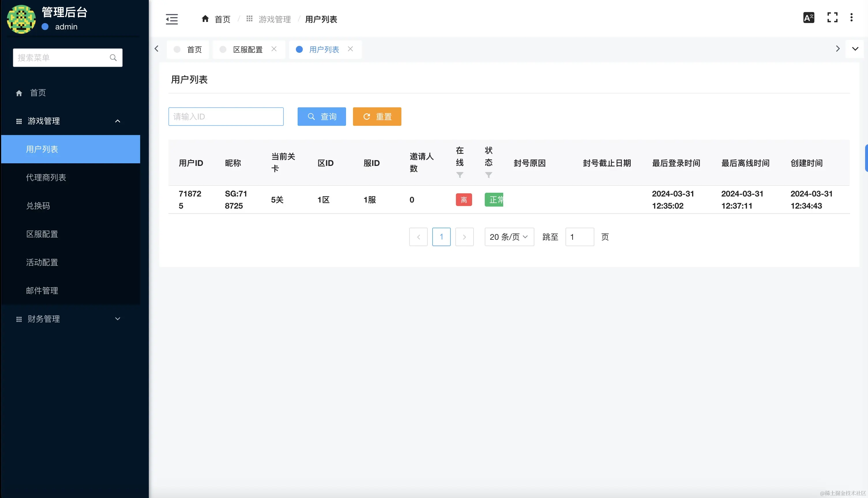
Task: Click the next page pagination arrow
Action: click(x=464, y=237)
